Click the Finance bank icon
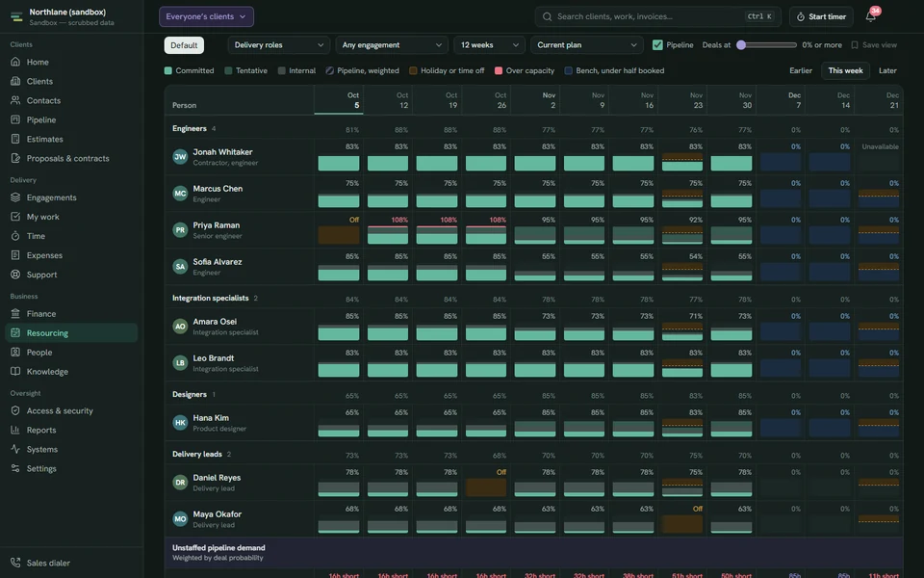The height and width of the screenshot is (578, 924). point(15,314)
